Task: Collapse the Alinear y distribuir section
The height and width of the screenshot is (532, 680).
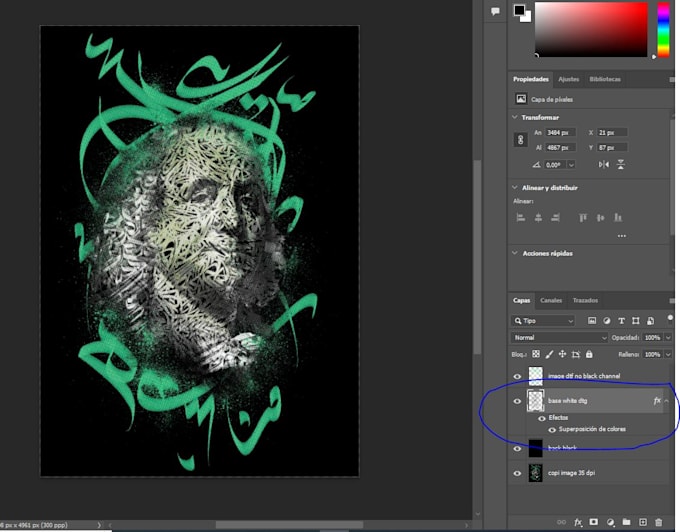Action: [x=515, y=188]
